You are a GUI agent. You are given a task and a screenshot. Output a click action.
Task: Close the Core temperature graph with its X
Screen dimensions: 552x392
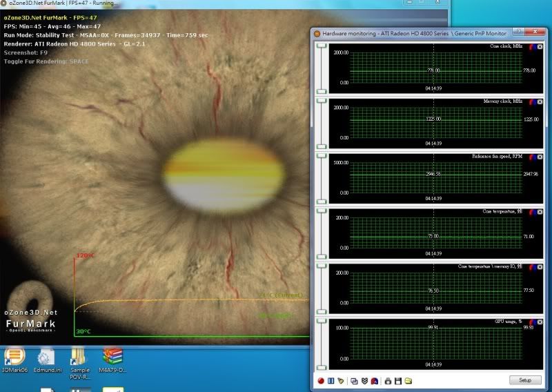540,212
